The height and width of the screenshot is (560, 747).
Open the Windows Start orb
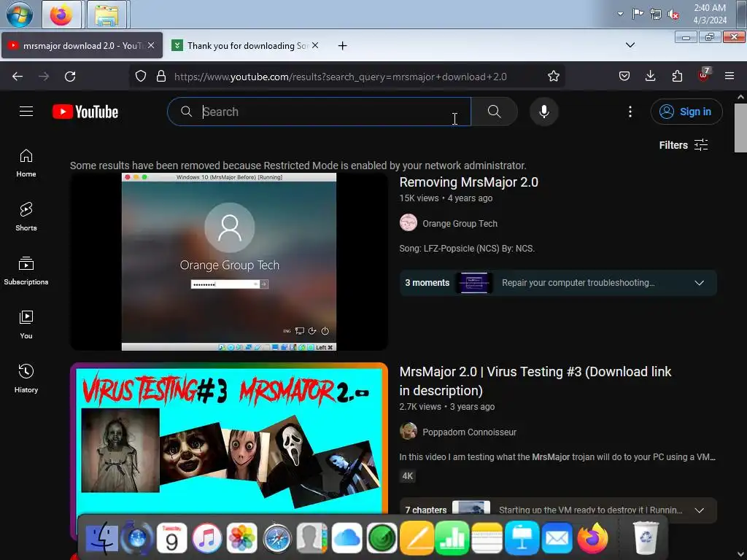[20, 14]
